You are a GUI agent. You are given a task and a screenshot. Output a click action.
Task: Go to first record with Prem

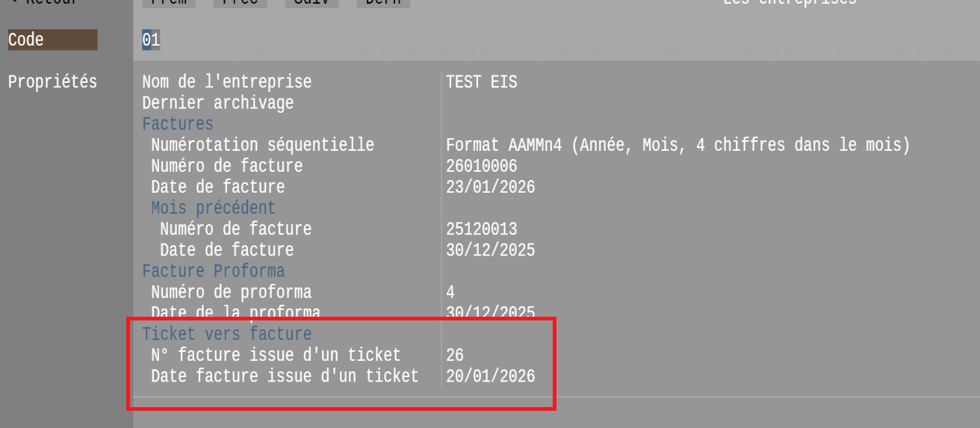[x=169, y=2]
